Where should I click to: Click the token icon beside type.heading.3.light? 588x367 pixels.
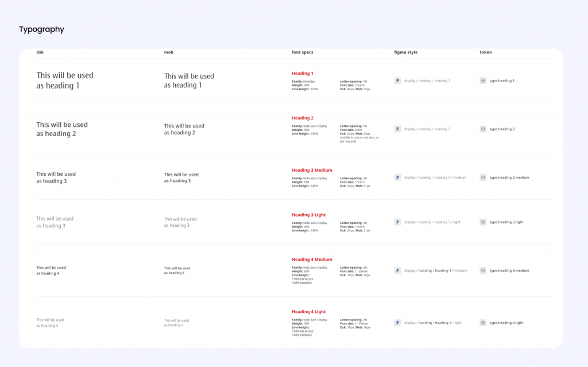click(x=483, y=222)
